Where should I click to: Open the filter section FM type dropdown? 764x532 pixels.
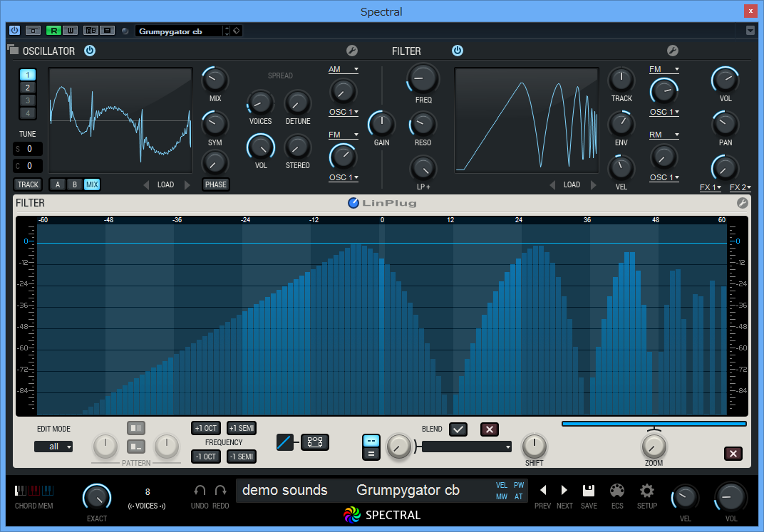tap(664, 69)
